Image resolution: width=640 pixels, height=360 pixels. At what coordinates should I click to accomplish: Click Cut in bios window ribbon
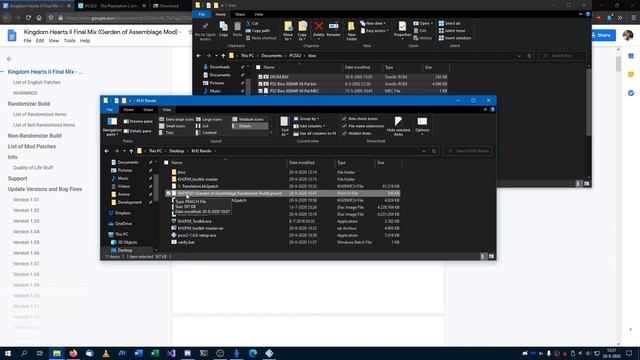pos(252,24)
